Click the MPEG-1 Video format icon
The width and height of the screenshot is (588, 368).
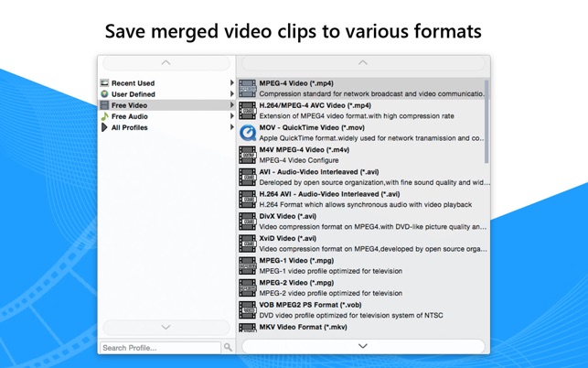[x=248, y=265]
